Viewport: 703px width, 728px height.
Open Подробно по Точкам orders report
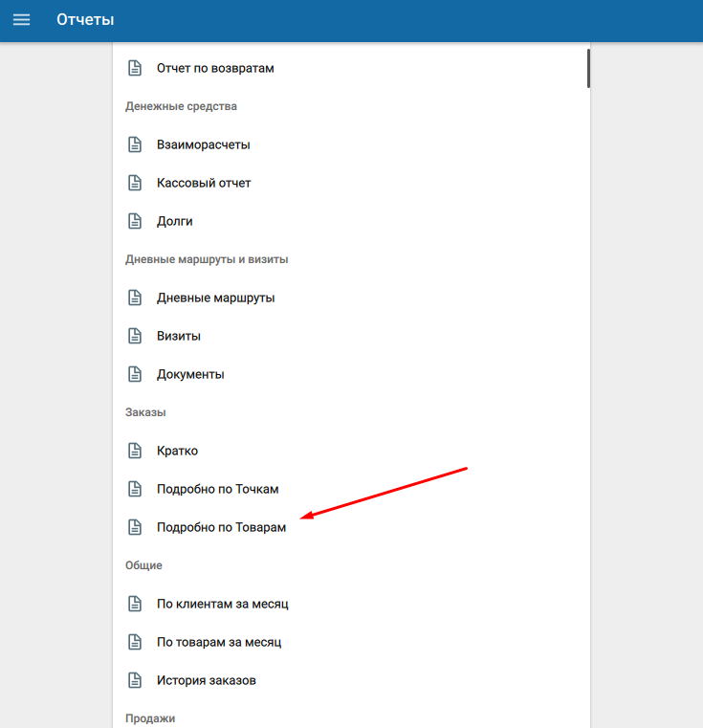[x=217, y=489]
